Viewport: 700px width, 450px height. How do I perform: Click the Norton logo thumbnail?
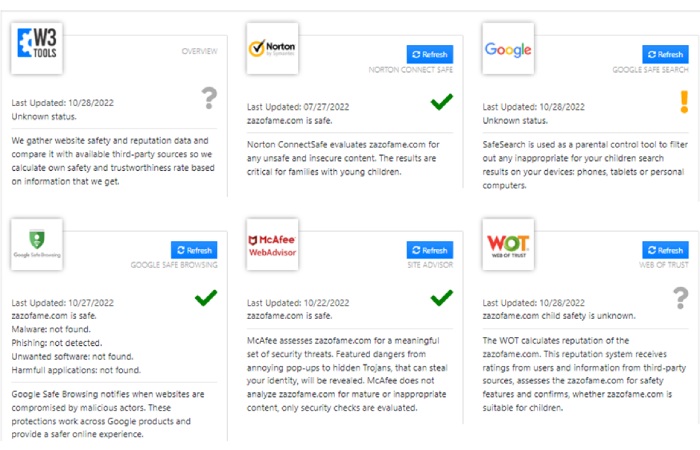[x=272, y=48]
